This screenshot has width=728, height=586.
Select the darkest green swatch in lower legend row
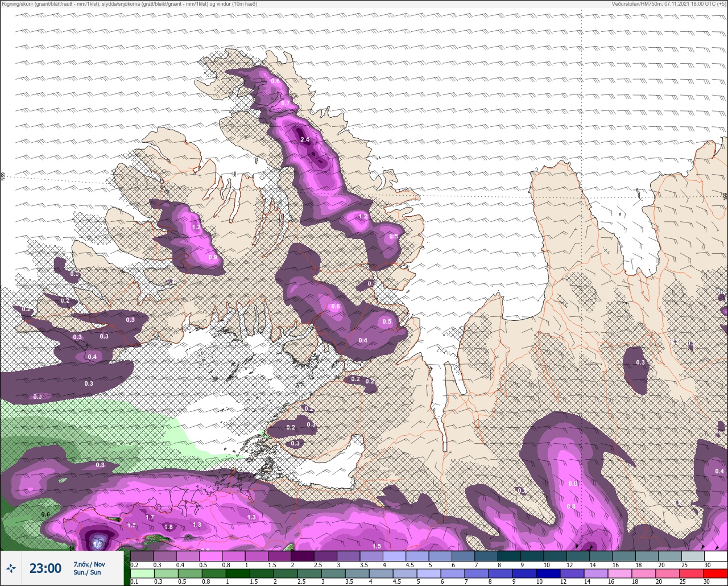click(238, 573)
